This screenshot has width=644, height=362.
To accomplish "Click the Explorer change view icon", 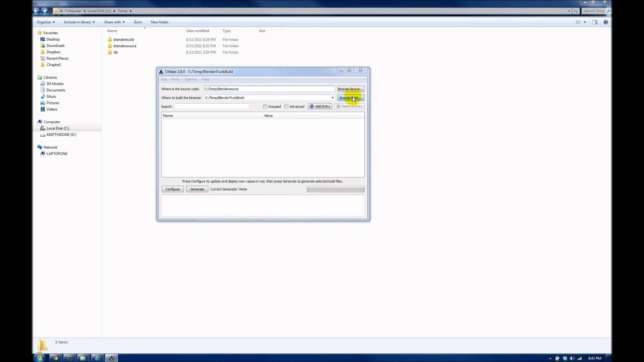I will [578, 22].
